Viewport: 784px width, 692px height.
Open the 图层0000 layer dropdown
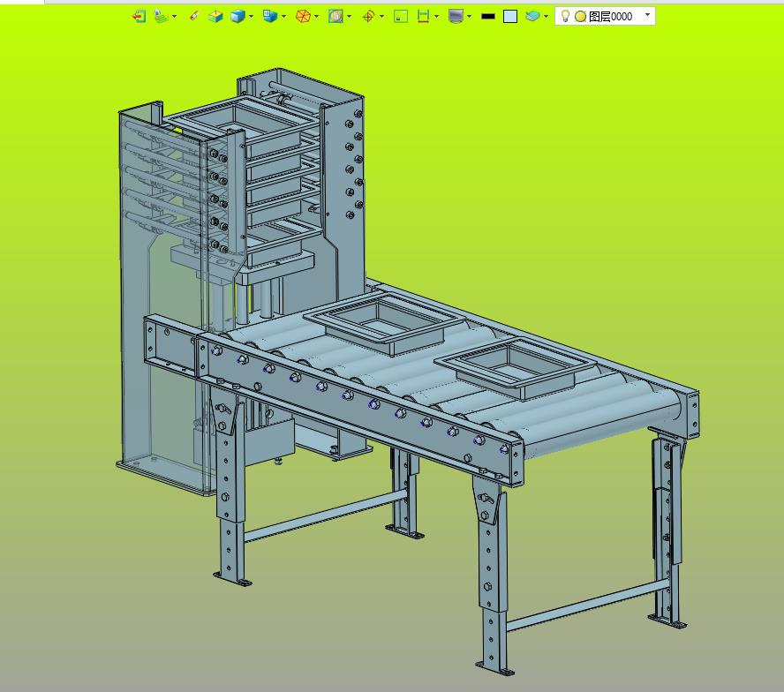click(647, 15)
